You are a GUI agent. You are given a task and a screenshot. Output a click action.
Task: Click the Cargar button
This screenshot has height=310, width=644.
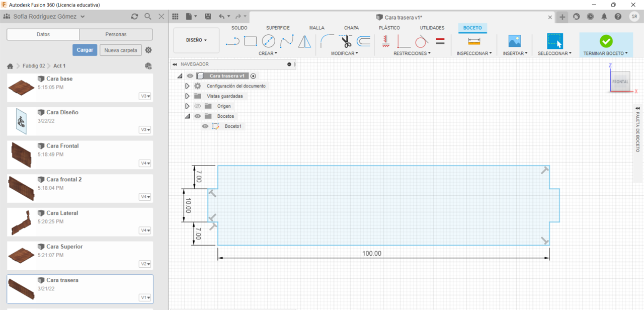(x=85, y=50)
